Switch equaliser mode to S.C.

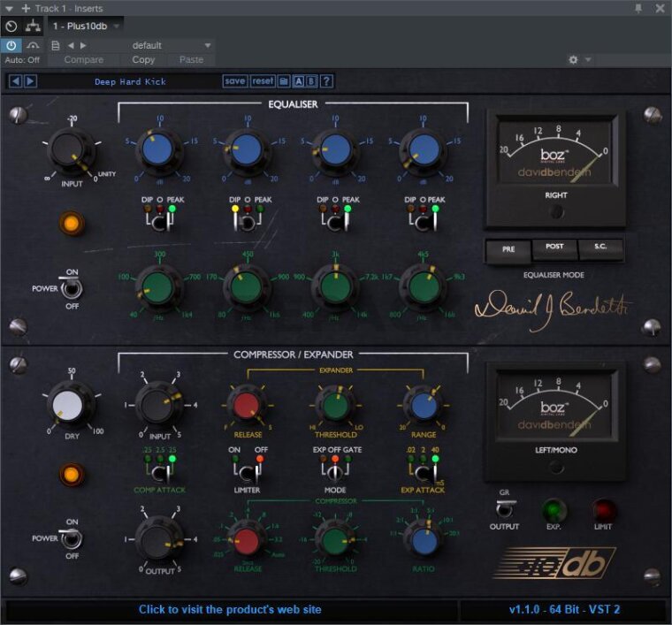[601, 250]
